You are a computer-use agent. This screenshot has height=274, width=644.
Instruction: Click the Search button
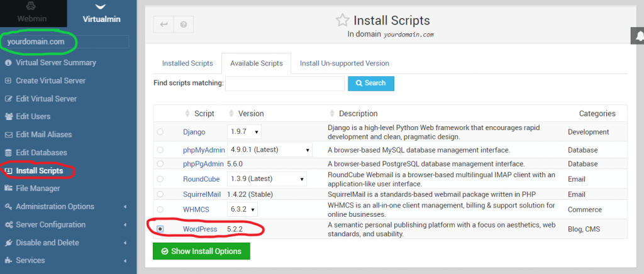click(x=371, y=83)
